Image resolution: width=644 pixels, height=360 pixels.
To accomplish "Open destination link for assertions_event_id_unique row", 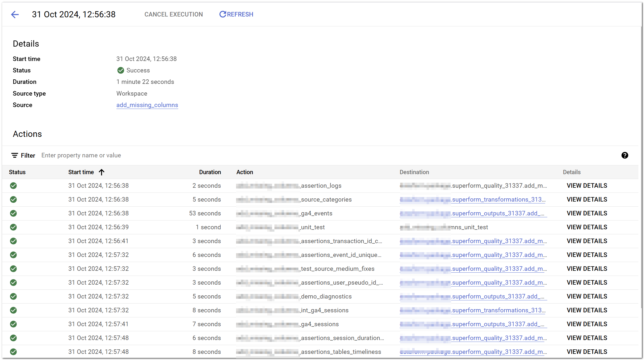I will coord(473,255).
